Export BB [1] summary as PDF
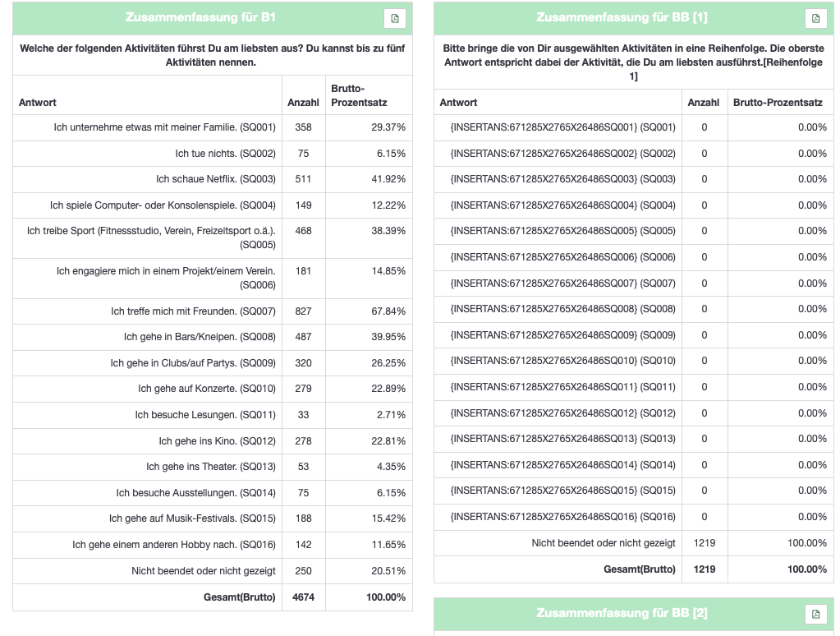Screen dimensions: 840x636 coord(816,18)
